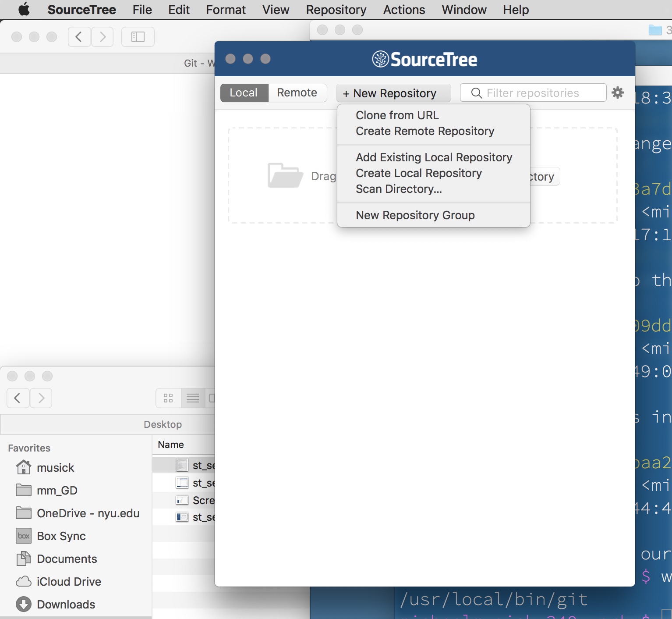
Task: Open the SourceTree app menu
Action: point(81,10)
